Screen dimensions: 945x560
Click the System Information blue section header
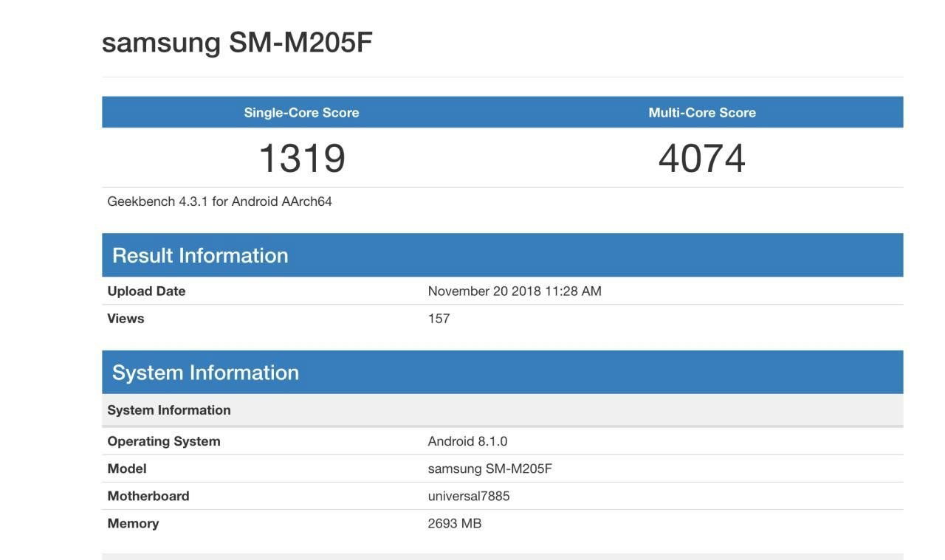(x=502, y=372)
